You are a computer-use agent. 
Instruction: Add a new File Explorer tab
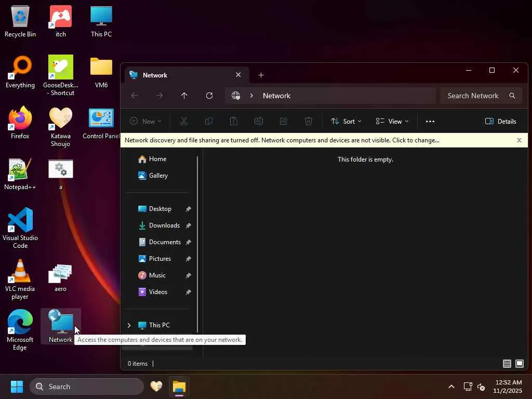coord(261,75)
